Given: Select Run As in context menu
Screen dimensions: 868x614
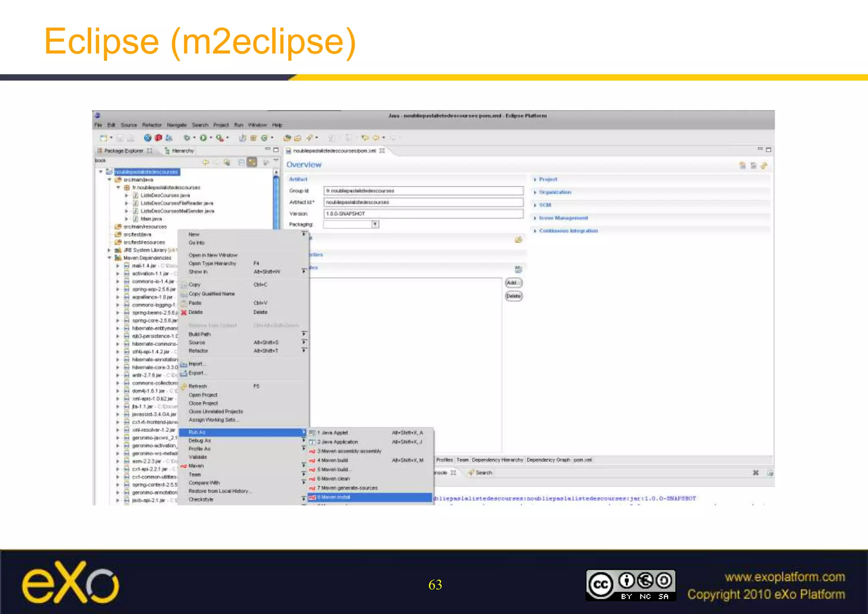Looking at the screenshot, I should (x=242, y=432).
